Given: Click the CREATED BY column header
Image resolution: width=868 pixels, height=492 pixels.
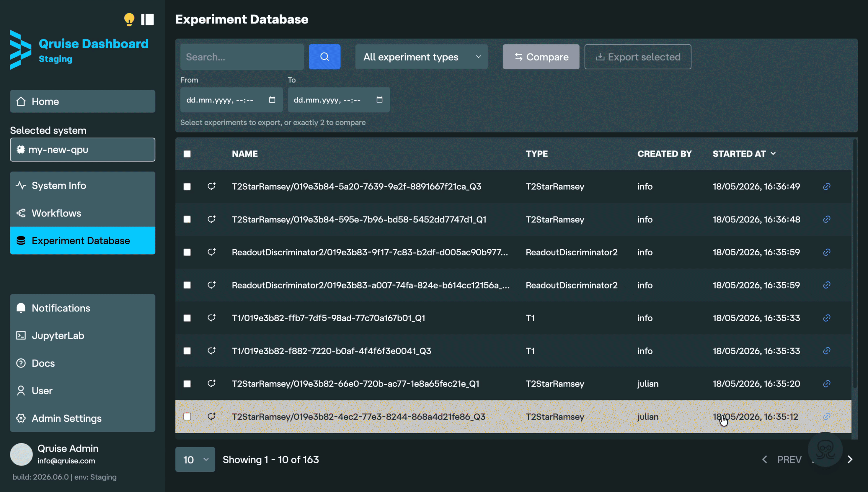Looking at the screenshot, I should tap(664, 154).
